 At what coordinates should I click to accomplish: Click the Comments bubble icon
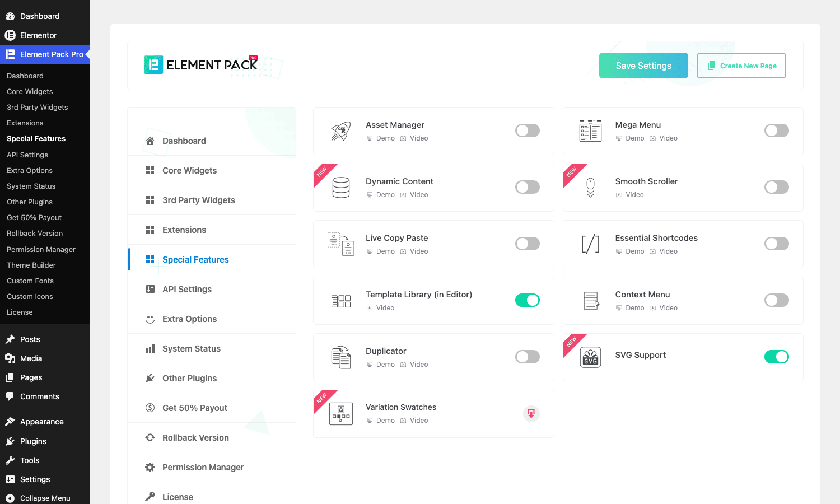click(10, 396)
